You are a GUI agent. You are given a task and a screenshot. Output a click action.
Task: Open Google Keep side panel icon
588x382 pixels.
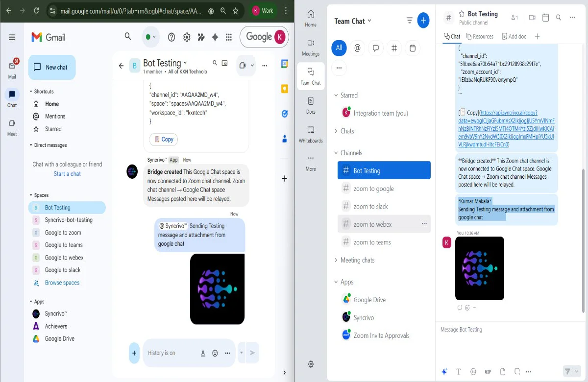pyautogui.click(x=284, y=89)
